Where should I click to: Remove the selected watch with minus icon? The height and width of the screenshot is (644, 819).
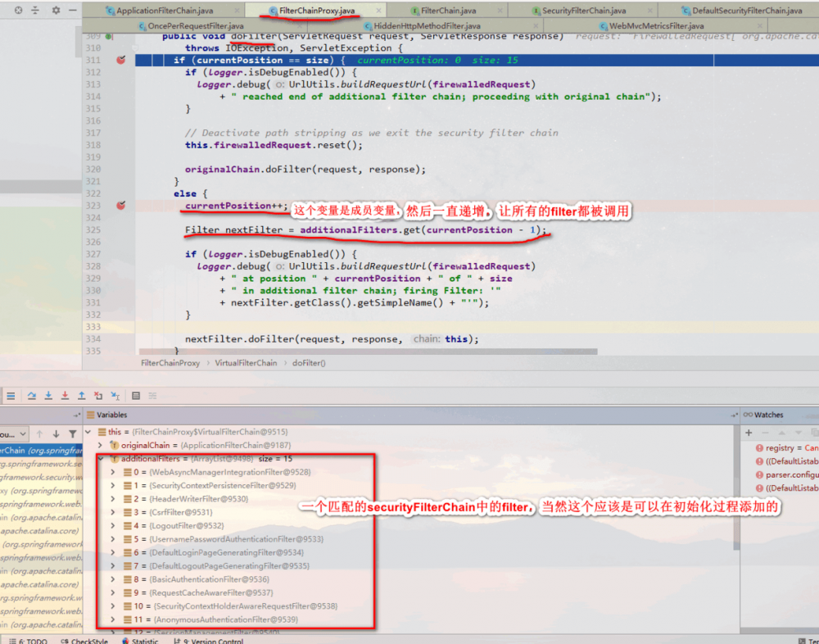tap(765, 433)
